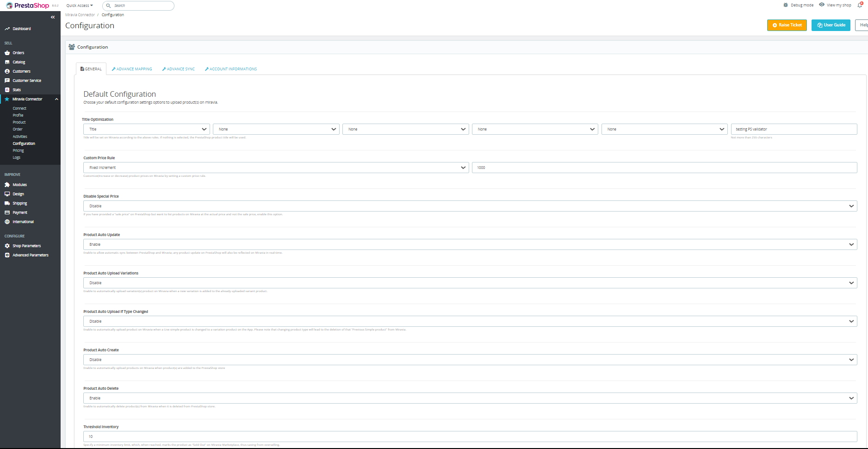Viewport: 868px width, 449px height.
Task: Click the Miravia Connector star icon
Action: 7,99
